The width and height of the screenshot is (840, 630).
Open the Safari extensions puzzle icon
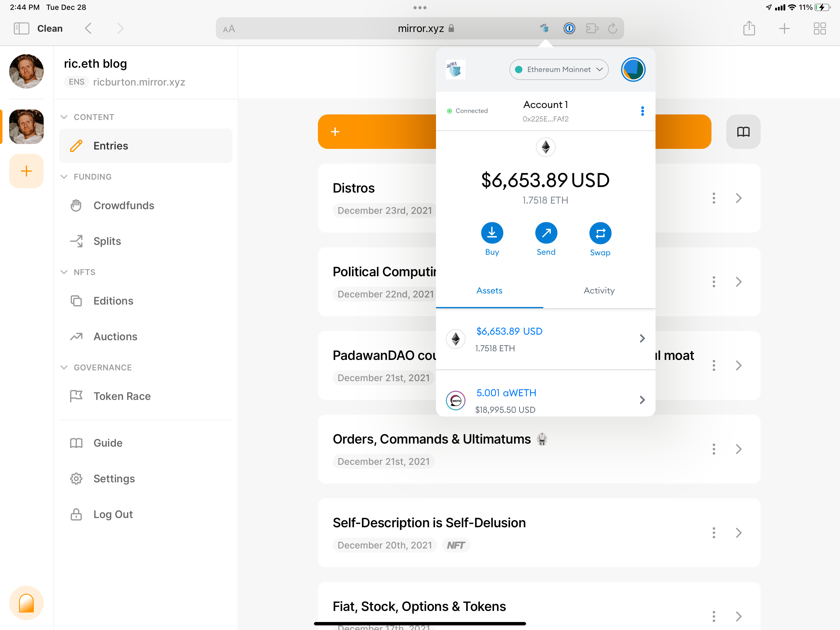click(x=592, y=29)
